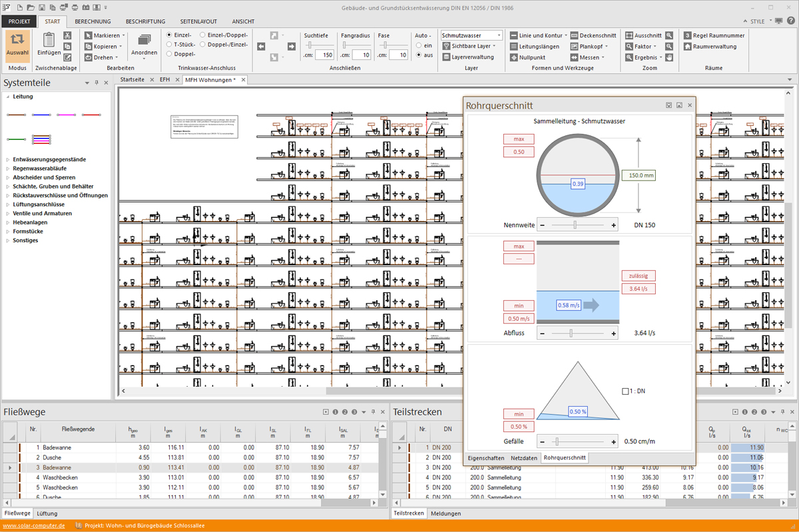799x532 pixels.
Task: Switch to the ANSICHT ribbon tab
Action: tap(244, 21)
